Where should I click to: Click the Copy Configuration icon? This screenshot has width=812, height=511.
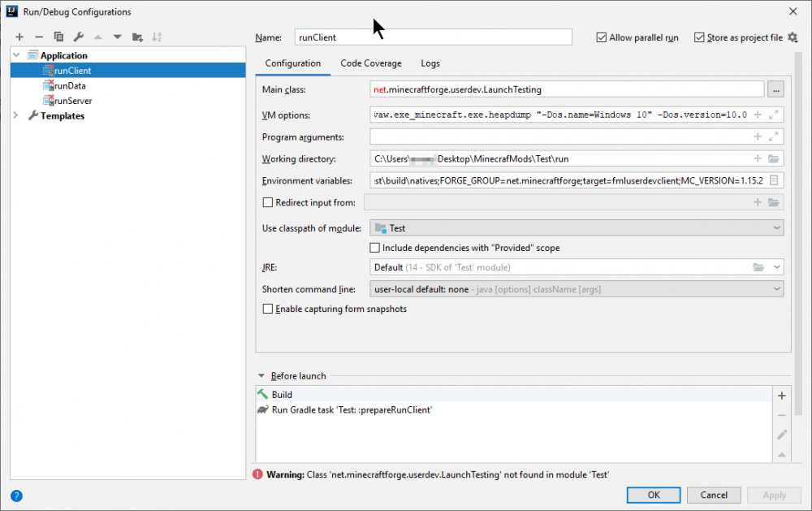tap(58, 37)
